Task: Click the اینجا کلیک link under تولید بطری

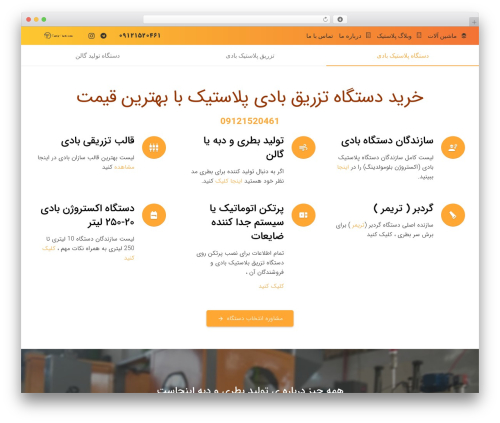Action: 228,181
